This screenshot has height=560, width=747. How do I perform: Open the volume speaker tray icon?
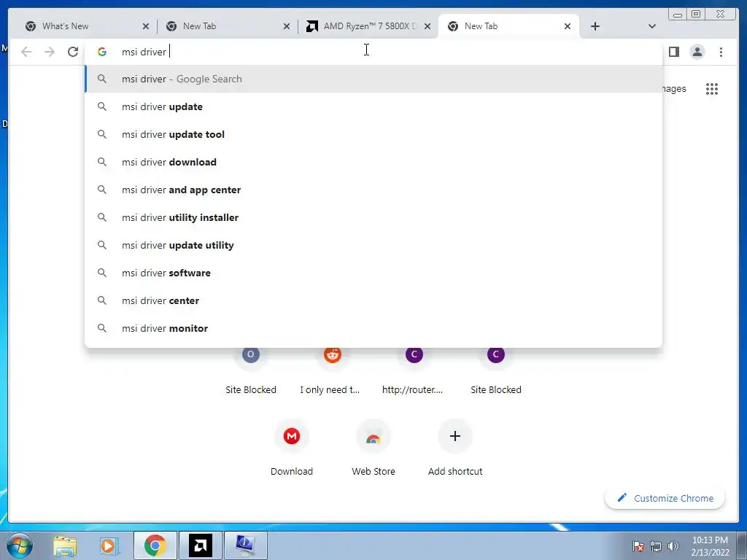click(x=673, y=546)
